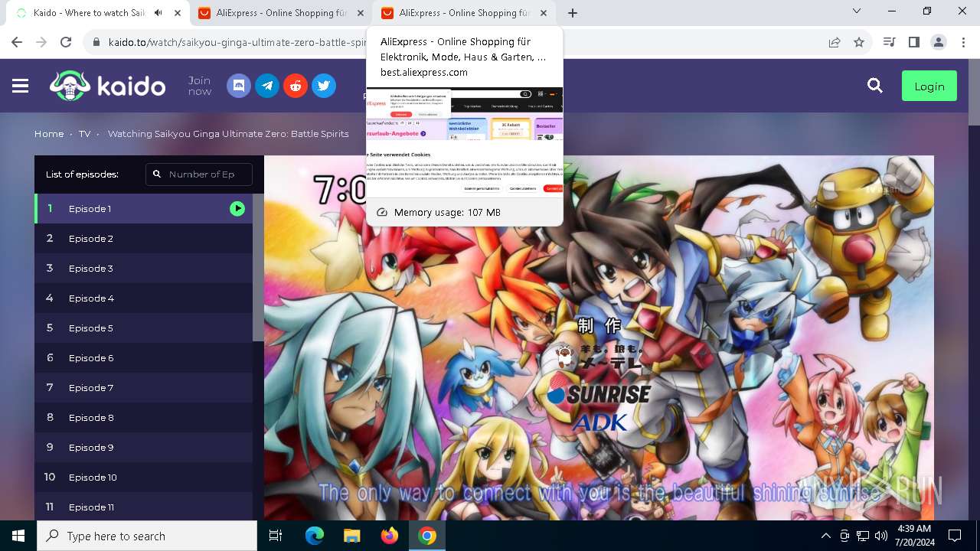Open media controls icon
980x551 pixels.
(889, 42)
